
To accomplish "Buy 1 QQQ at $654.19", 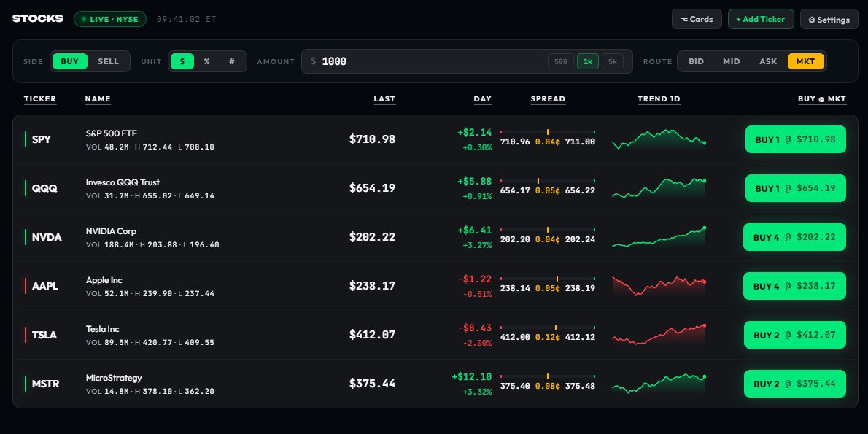I will coord(796,188).
